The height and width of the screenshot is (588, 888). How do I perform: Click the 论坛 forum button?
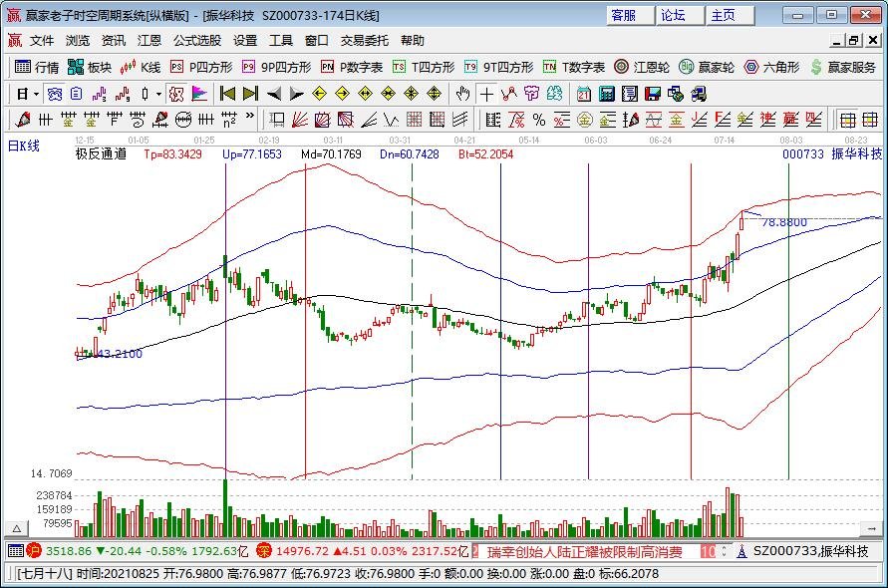(x=674, y=15)
